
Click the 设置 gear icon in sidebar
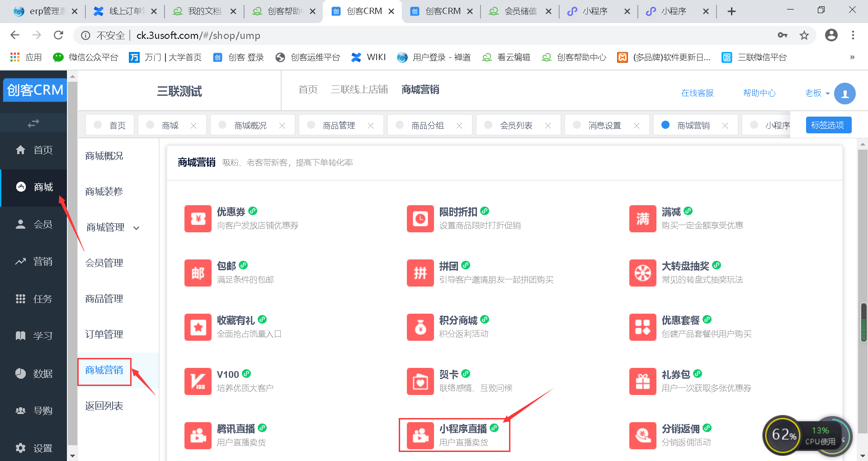click(x=20, y=448)
